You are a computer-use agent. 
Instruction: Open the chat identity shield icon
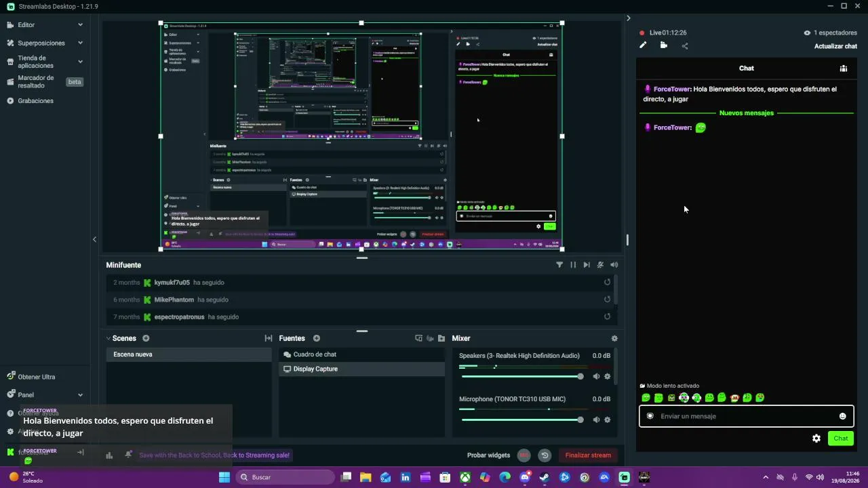tap(650, 416)
